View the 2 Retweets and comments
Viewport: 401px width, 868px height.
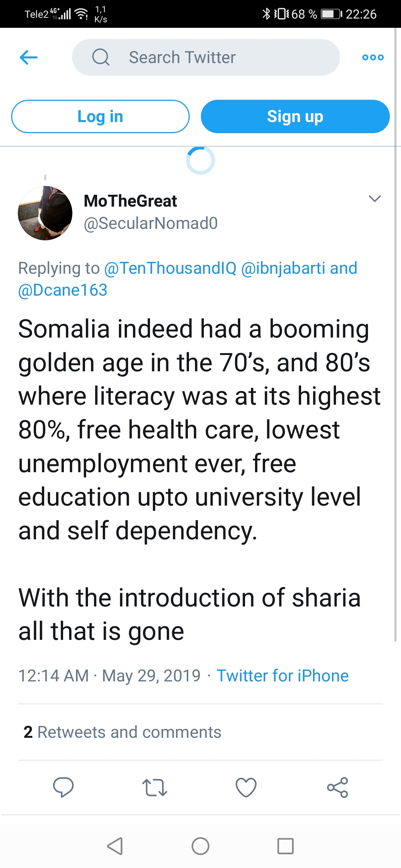(x=123, y=732)
